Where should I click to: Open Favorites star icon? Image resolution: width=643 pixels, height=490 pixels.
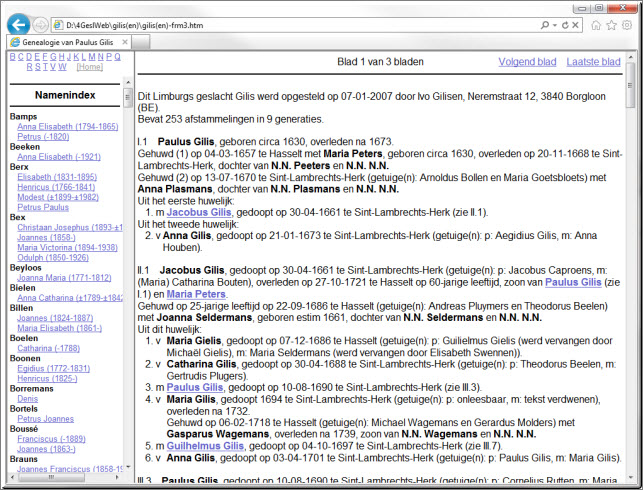(610, 23)
